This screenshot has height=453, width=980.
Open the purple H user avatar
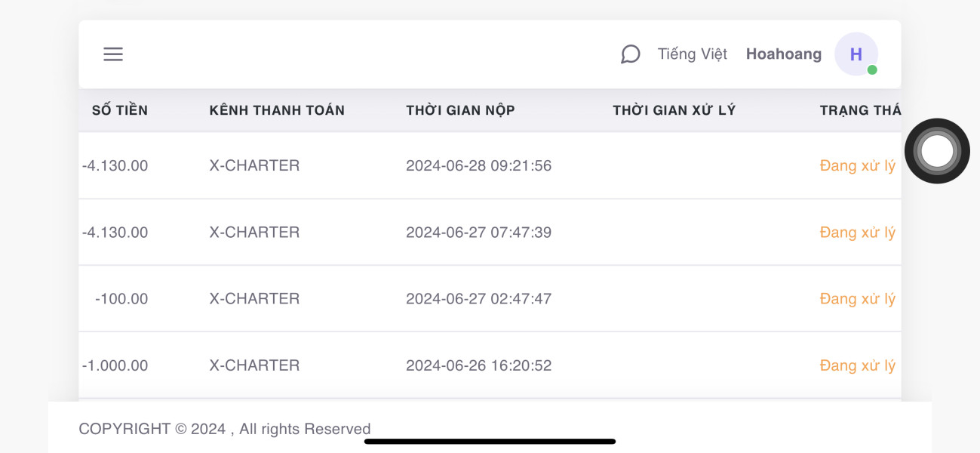(x=856, y=54)
